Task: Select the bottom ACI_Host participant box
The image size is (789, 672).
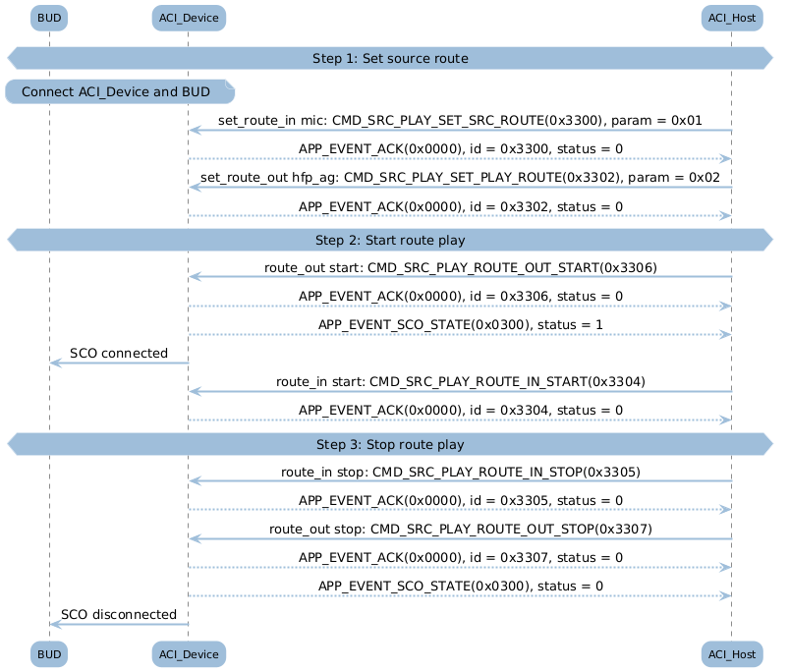Action: [x=732, y=654]
